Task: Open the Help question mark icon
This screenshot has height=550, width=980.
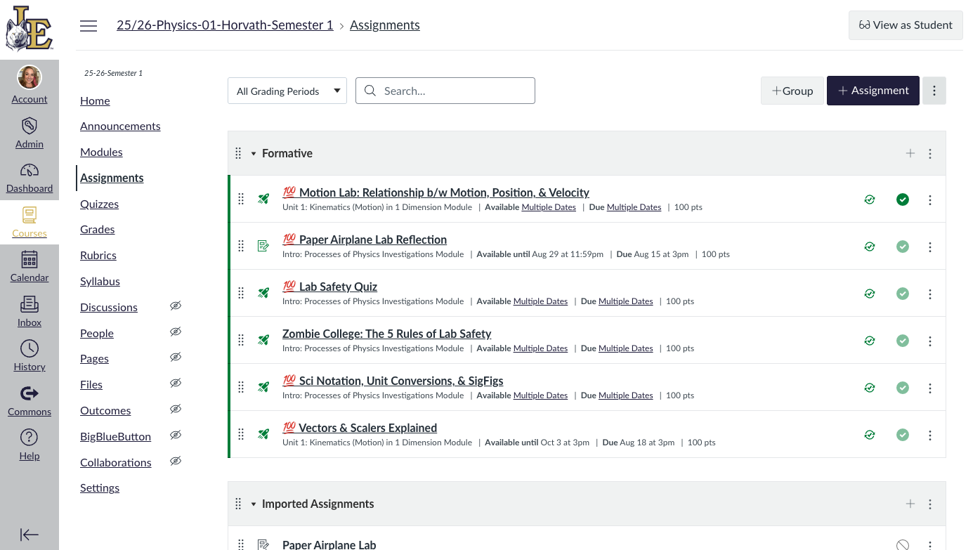Action: (30, 438)
